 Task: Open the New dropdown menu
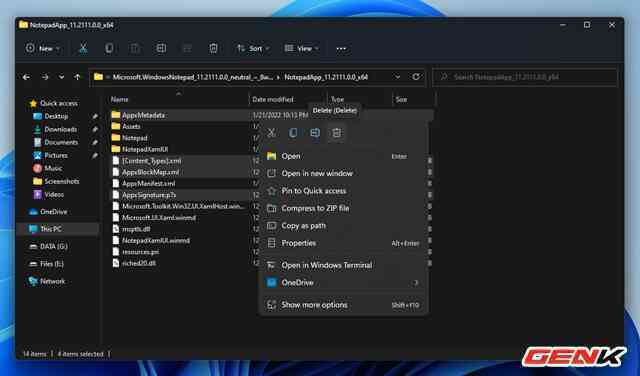[42, 49]
